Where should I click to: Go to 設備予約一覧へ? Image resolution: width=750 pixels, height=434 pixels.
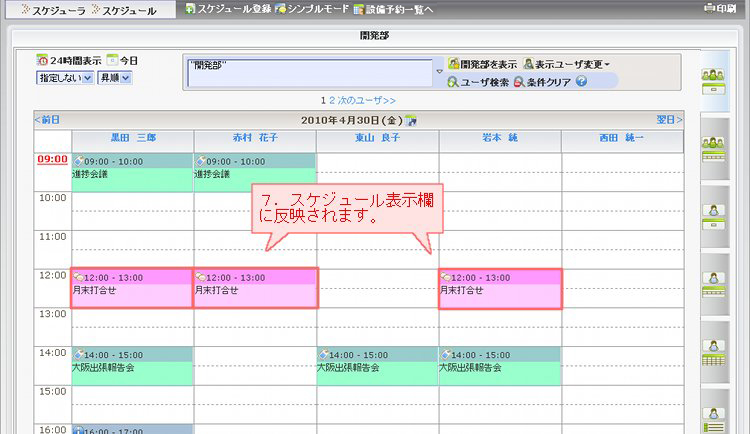click(393, 9)
